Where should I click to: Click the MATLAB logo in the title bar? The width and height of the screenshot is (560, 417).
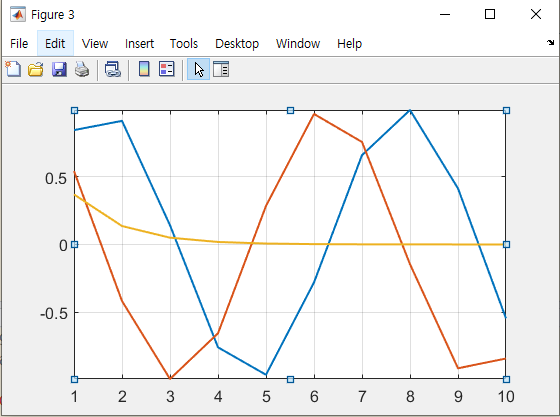pos(18,15)
